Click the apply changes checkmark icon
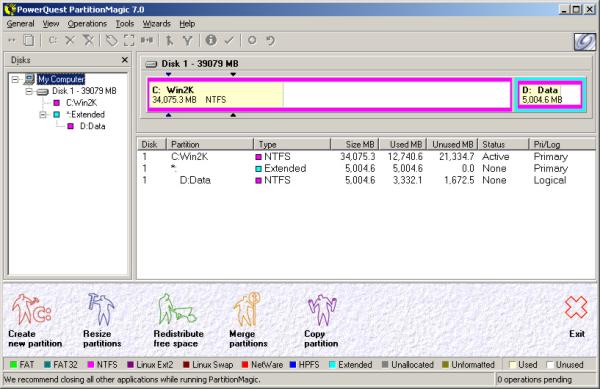The image size is (600, 389). point(229,40)
